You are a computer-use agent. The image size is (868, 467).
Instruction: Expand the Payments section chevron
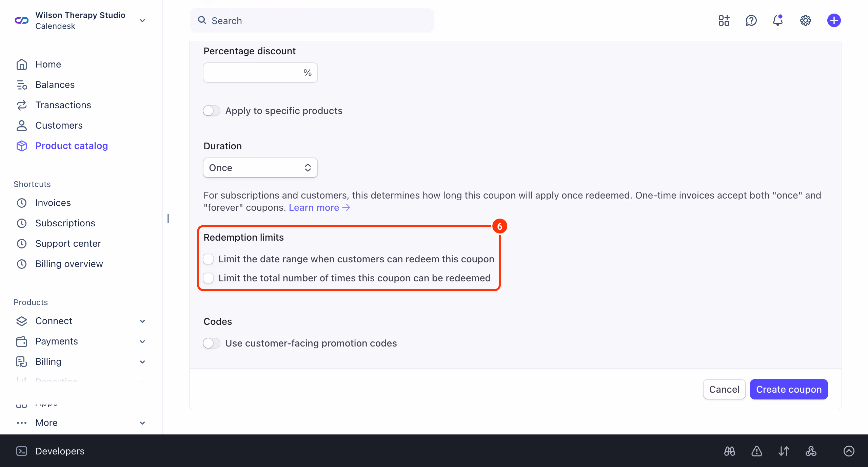[143, 341]
